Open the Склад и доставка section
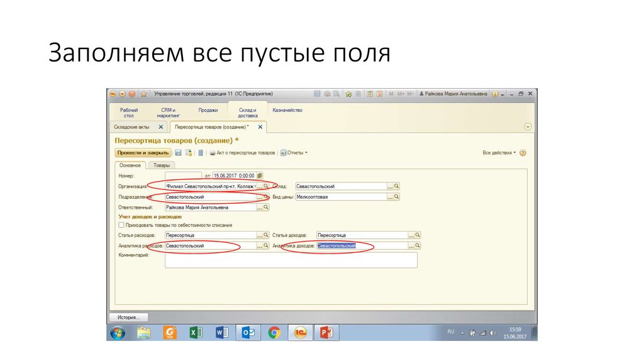The height and width of the screenshot is (361, 644). point(248,113)
